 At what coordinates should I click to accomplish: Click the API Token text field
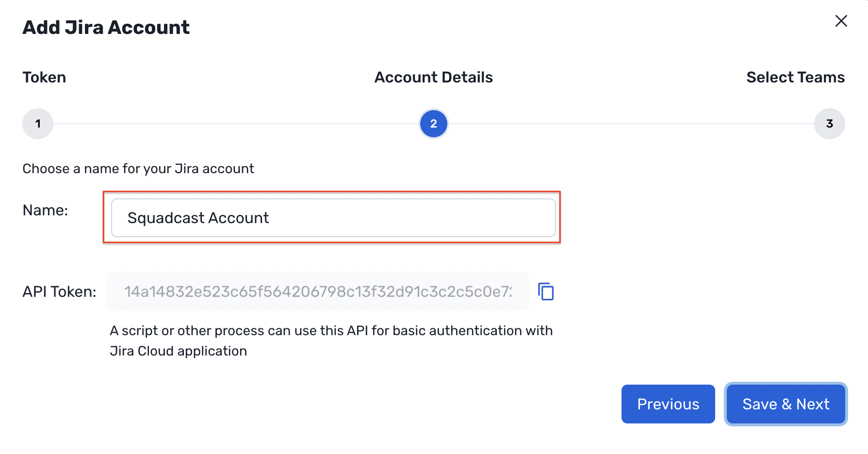317,292
